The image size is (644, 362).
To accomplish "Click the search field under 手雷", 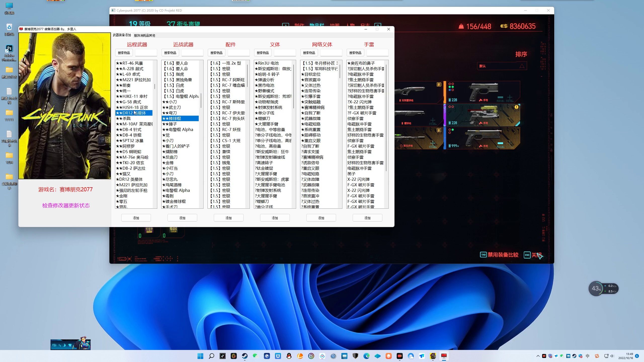I will point(377,53).
